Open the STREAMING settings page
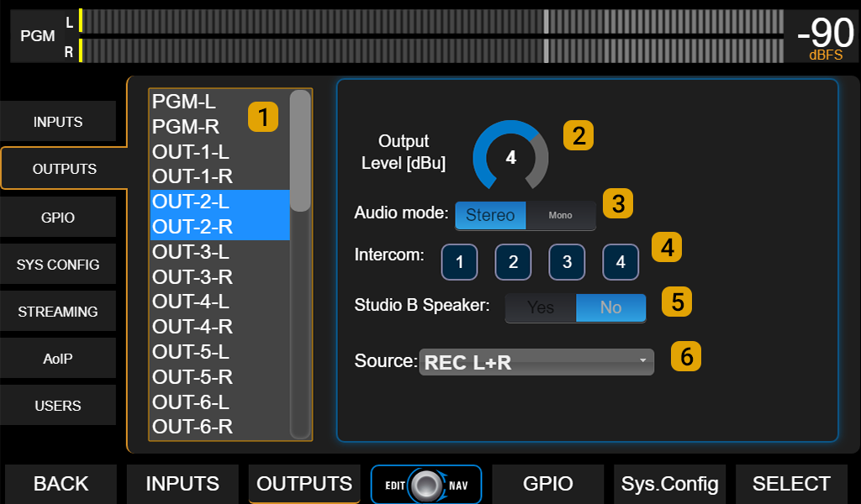Screen dimensions: 861x504 58,311
